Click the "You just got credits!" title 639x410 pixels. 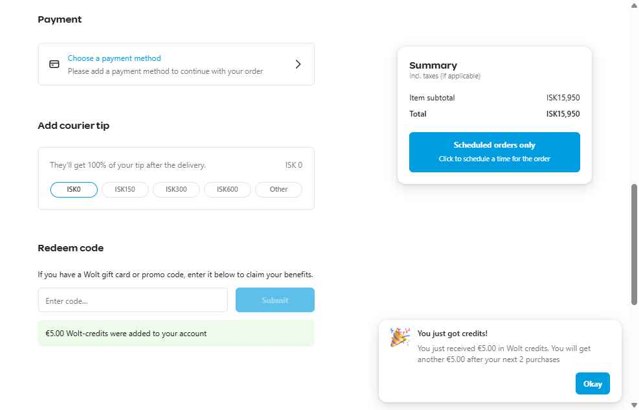coord(452,334)
